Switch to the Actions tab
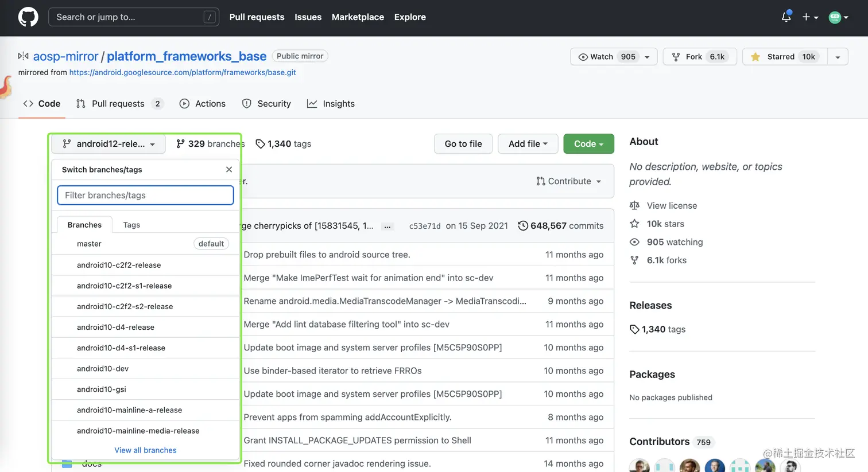 click(203, 104)
